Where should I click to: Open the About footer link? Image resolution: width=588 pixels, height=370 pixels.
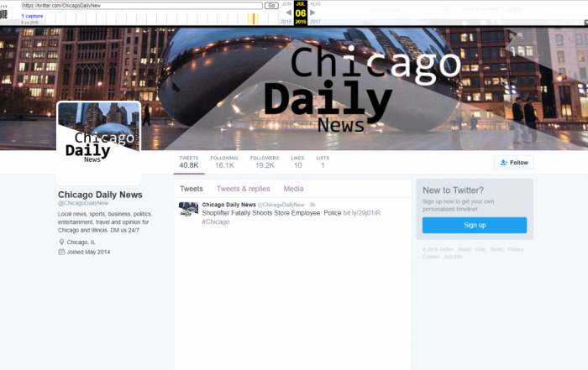coord(465,249)
